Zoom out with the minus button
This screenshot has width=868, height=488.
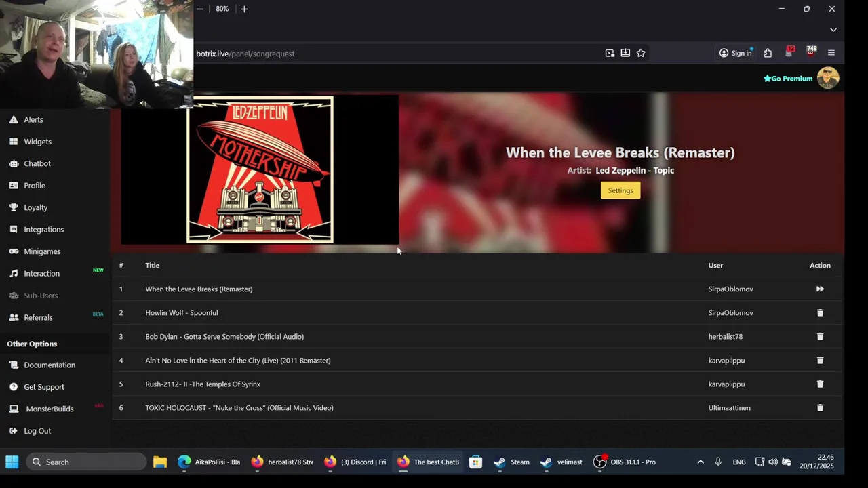coord(200,9)
